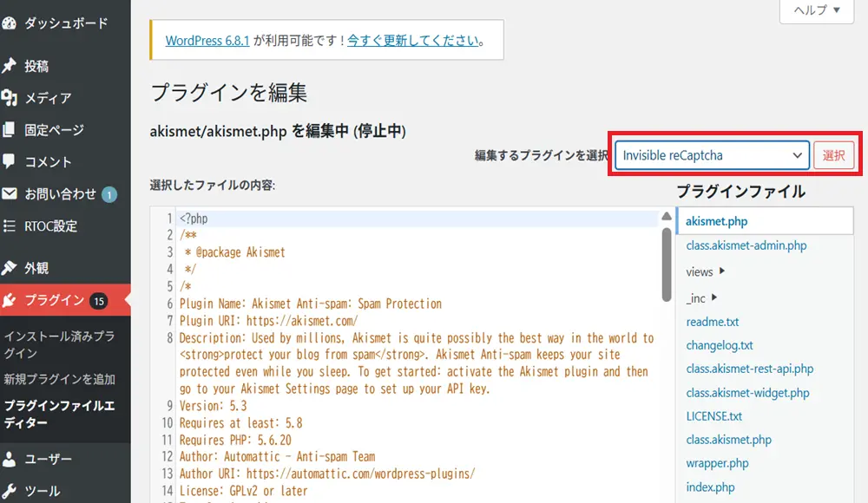Click the plug icon for プラグイン
The image size is (868, 503).
click(x=9, y=300)
